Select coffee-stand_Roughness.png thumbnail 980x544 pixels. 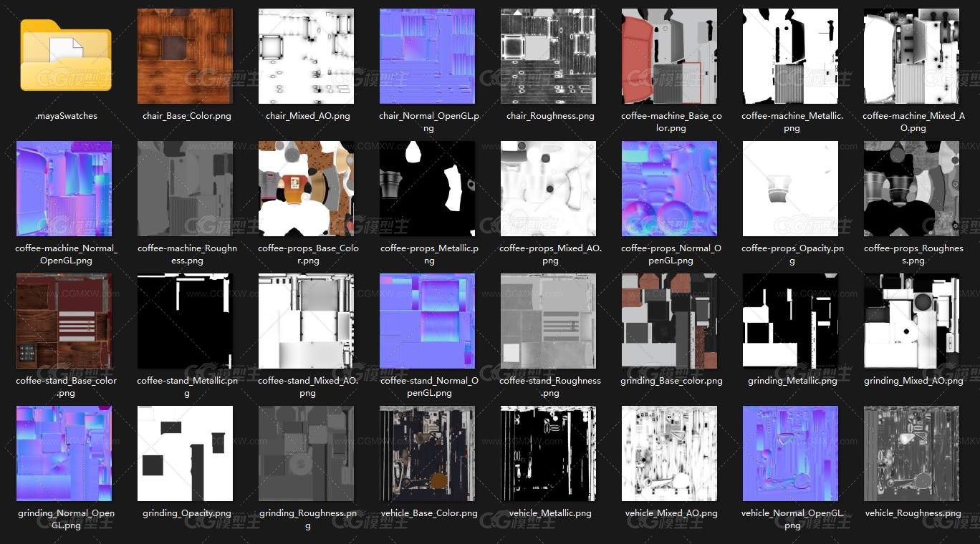point(549,321)
